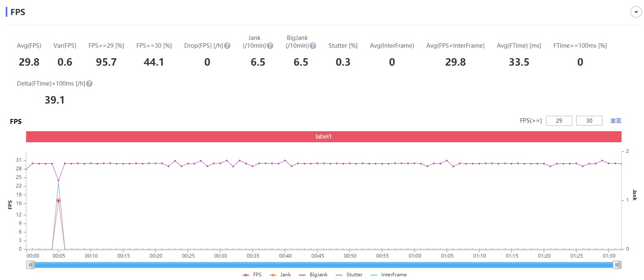Screen dimensions: 644x280
Task: Click help icon beside Jank (/10min)
Action: click(x=270, y=46)
